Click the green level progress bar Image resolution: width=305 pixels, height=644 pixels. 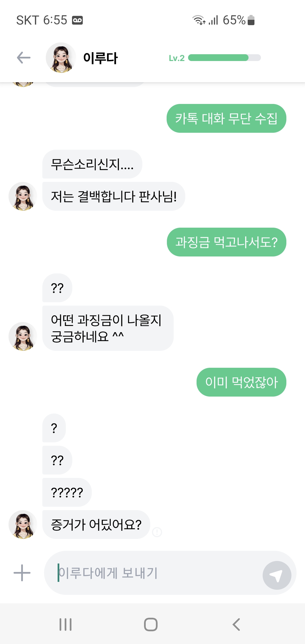point(224,58)
